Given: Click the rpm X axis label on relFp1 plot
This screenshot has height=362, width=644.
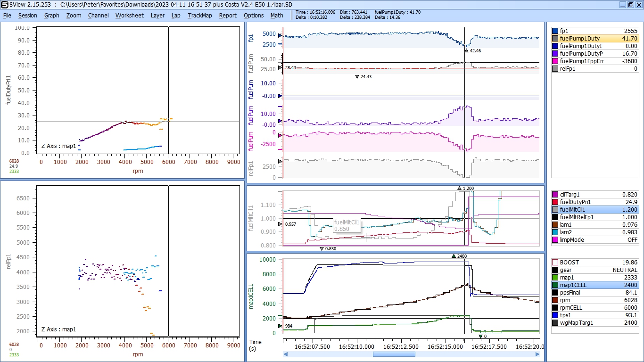Looking at the screenshot, I should coord(138,354).
